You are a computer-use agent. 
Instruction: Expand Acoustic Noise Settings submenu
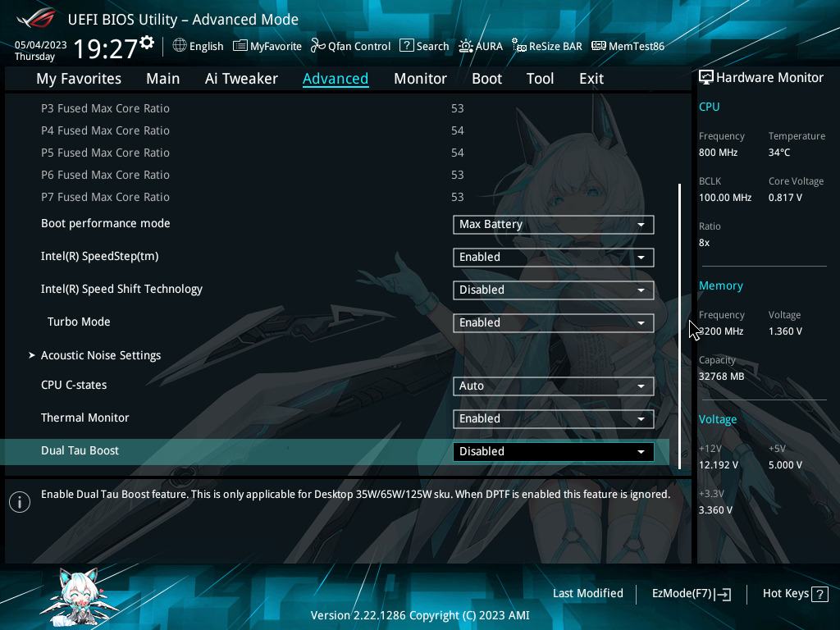click(101, 355)
